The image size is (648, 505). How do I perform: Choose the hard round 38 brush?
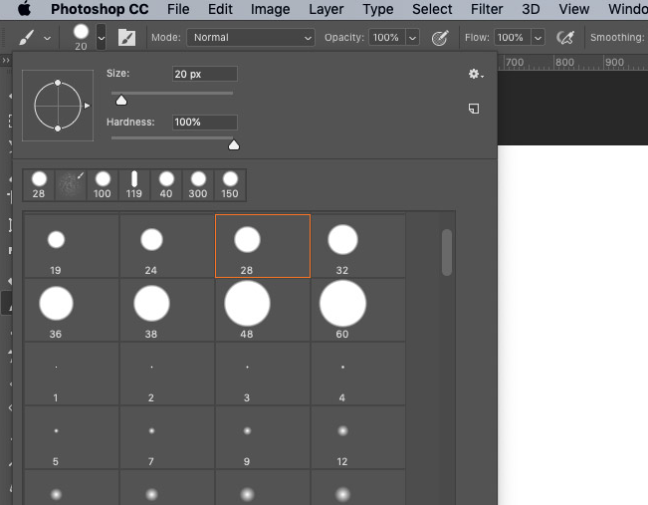167,310
